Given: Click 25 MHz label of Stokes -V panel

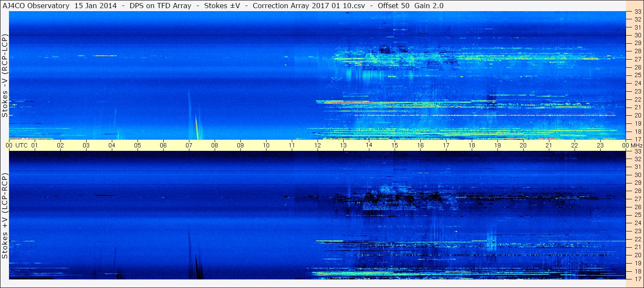Looking at the screenshot, I should [638, 75].
